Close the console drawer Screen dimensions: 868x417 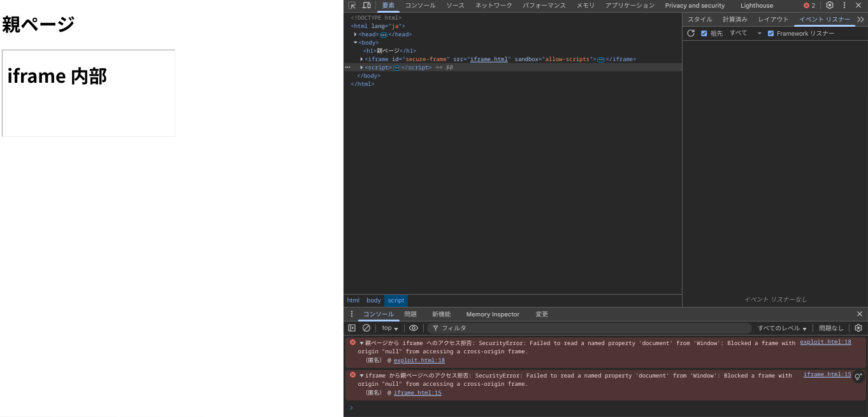coord(859,314)
